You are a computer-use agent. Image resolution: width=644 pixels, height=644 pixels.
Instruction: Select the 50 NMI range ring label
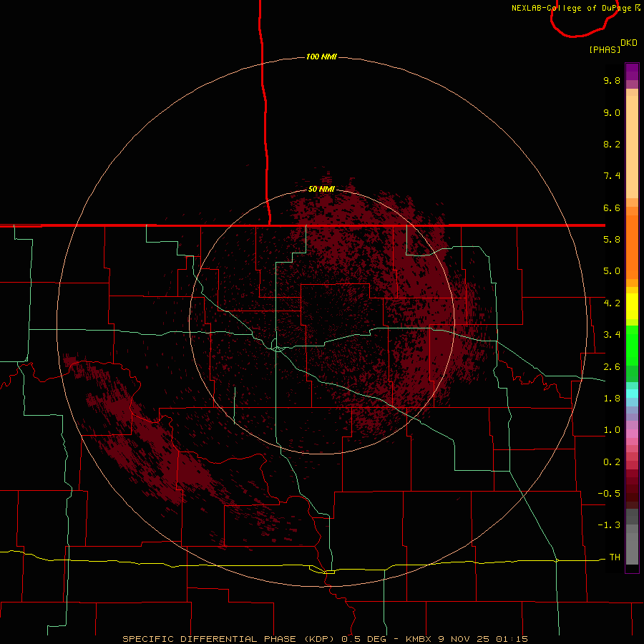(x=321, y=189)
